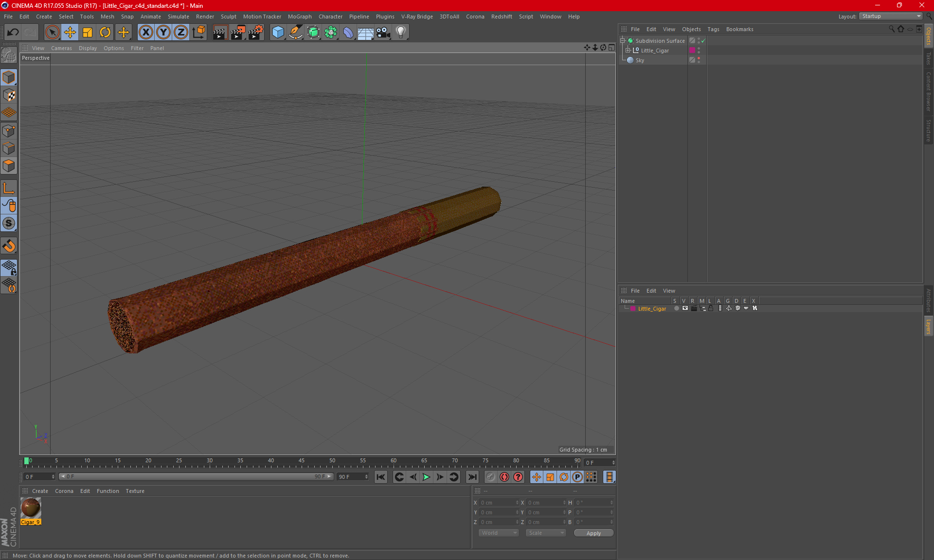The image size is (934, 560).
Task: Open the World coordinate dropdown
Action: pyautogui.click(x=499, y=533)
